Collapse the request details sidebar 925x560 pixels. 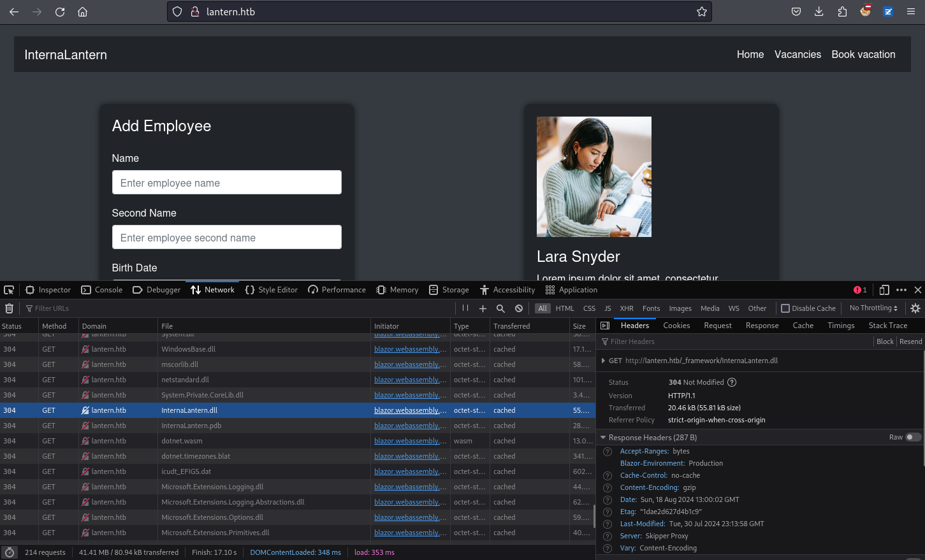click(x=605, y=326)
